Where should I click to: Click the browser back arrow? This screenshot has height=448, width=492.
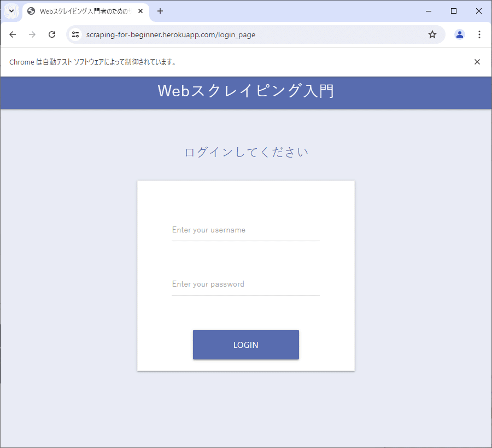[x=13, y=34]
